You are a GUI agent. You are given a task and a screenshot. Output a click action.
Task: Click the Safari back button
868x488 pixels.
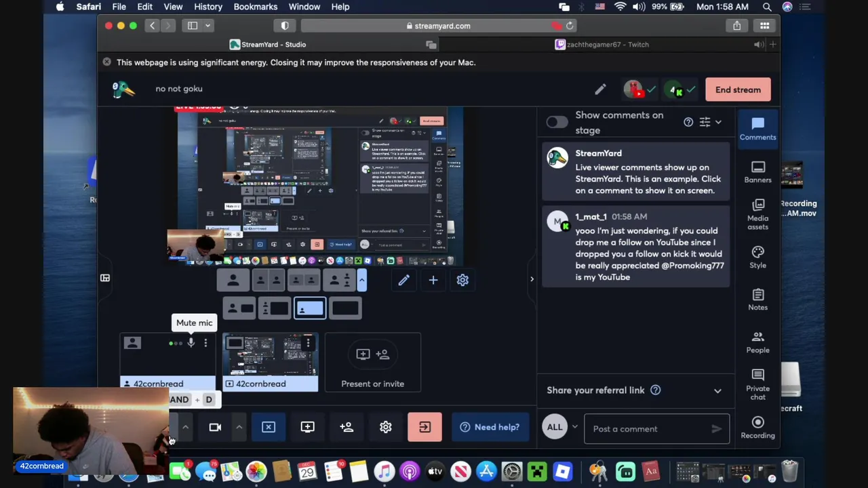click(152, 26)
